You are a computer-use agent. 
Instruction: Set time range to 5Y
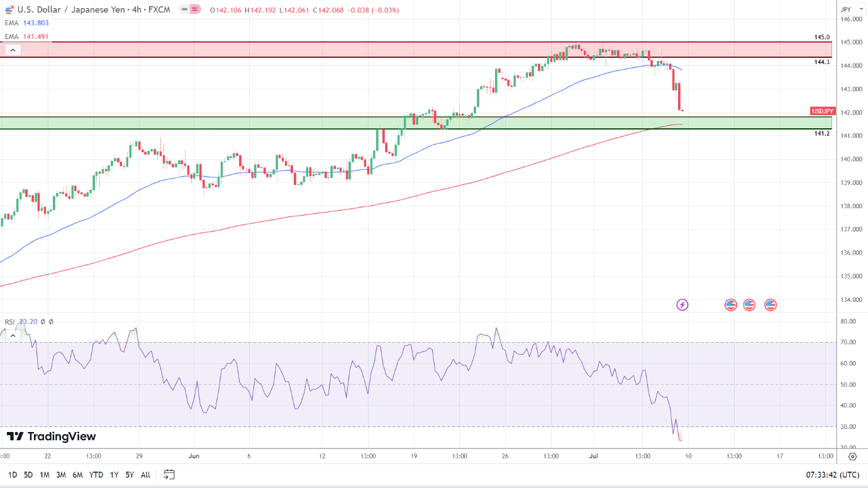coord(129,475)
